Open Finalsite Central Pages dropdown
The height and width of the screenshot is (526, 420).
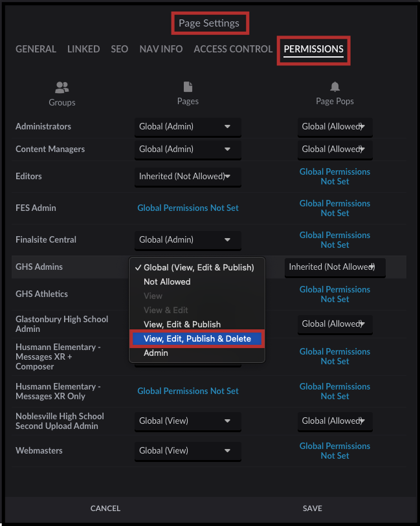(188, 240)
